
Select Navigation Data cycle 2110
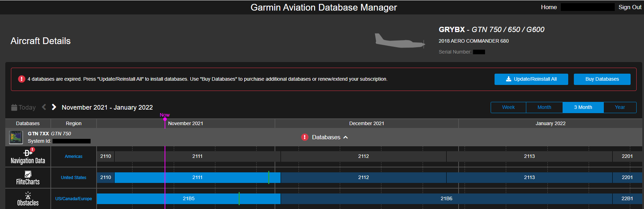(106, 156)
